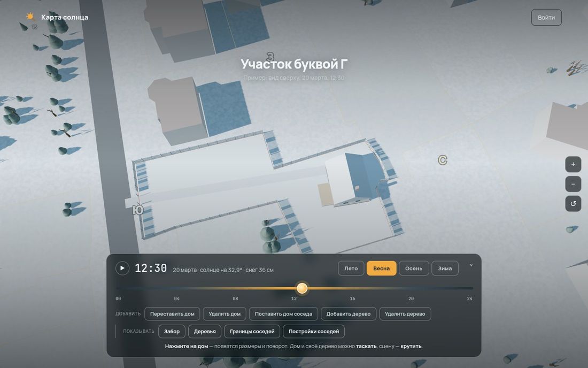Screen dimensions: 588x368
Task: Click the sun logo icon
Action: click(x=30, y=17)
